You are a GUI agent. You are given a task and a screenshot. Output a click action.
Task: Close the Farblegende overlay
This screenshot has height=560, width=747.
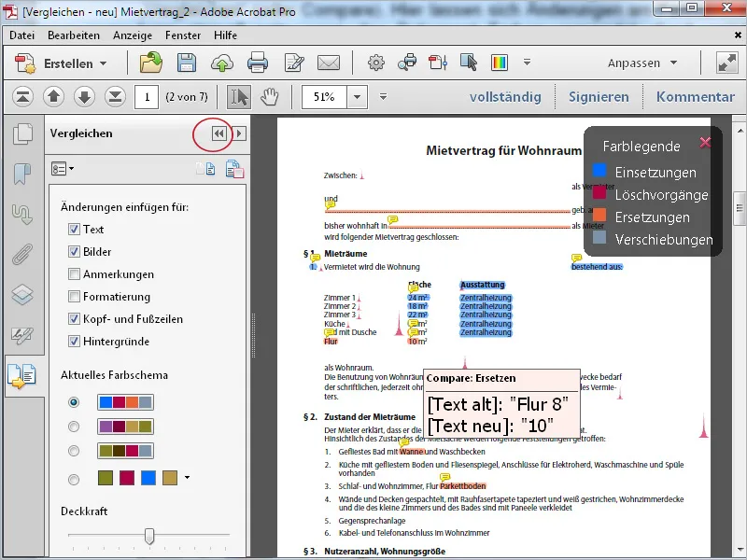(x=706, y=142)
